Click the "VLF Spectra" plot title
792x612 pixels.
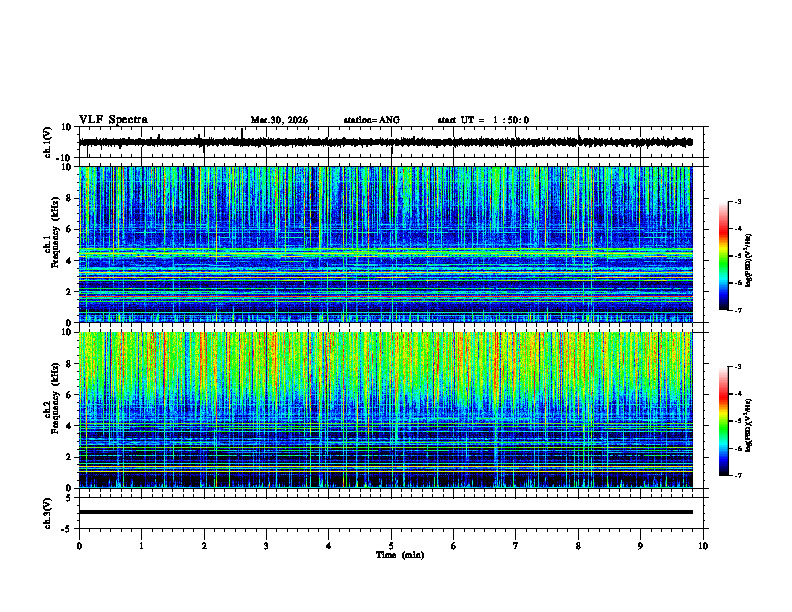click(x=113, y=120)
